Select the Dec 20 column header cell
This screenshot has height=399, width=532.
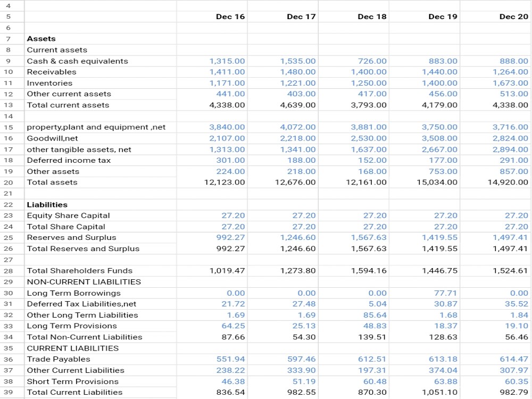click(496, 16)
